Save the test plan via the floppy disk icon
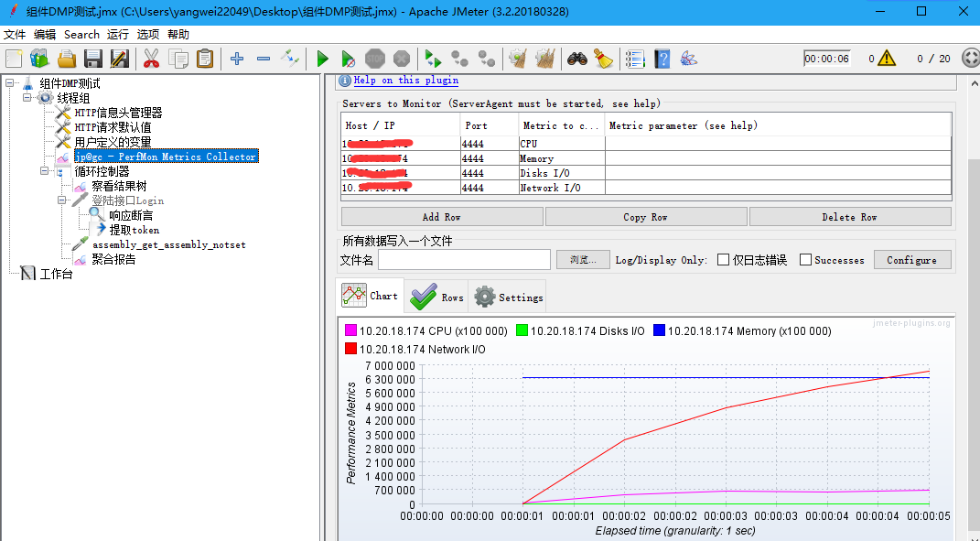The width and height of the screenshot is (980, 541). tap(92, 59)
